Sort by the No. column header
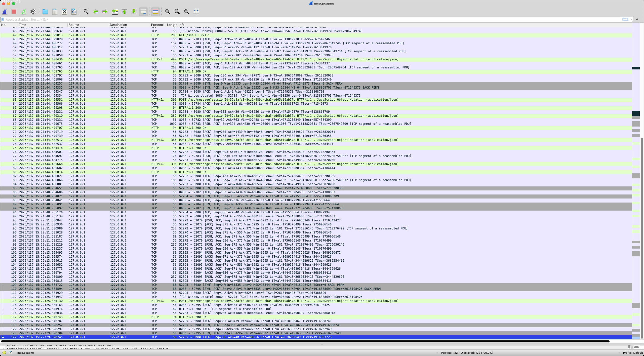Image resolution: width=644 pixels, height=356 pixels. pyautogui.click(x=9, y=25)
